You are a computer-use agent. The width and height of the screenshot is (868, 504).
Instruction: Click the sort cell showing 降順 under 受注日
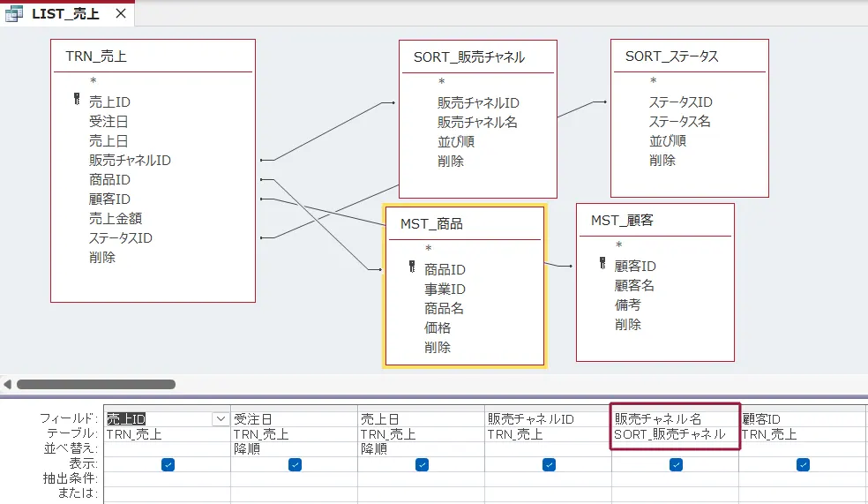(294, 448)
